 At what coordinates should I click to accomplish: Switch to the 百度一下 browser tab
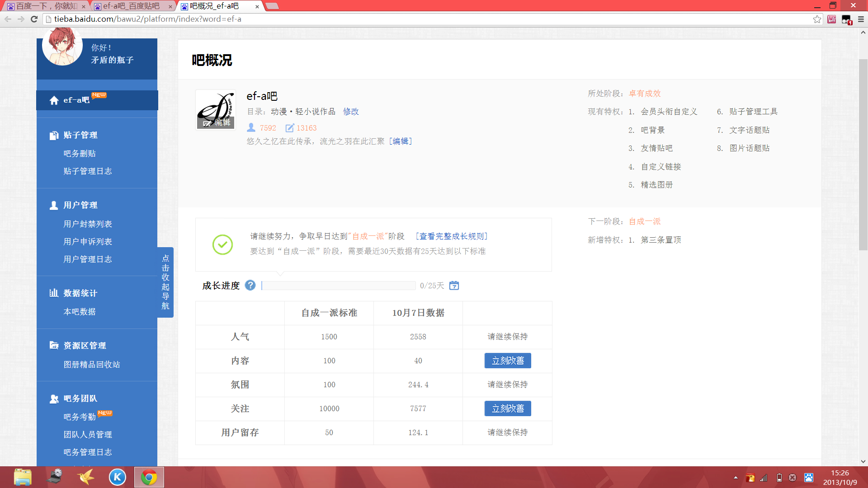(x=45, y=6)
